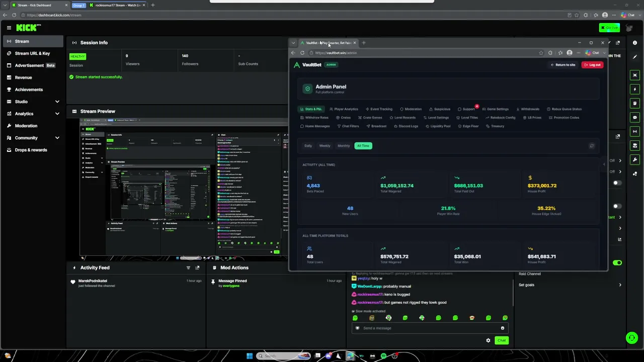Click Return to site button
644x362 pixels.
coord(563,65)
